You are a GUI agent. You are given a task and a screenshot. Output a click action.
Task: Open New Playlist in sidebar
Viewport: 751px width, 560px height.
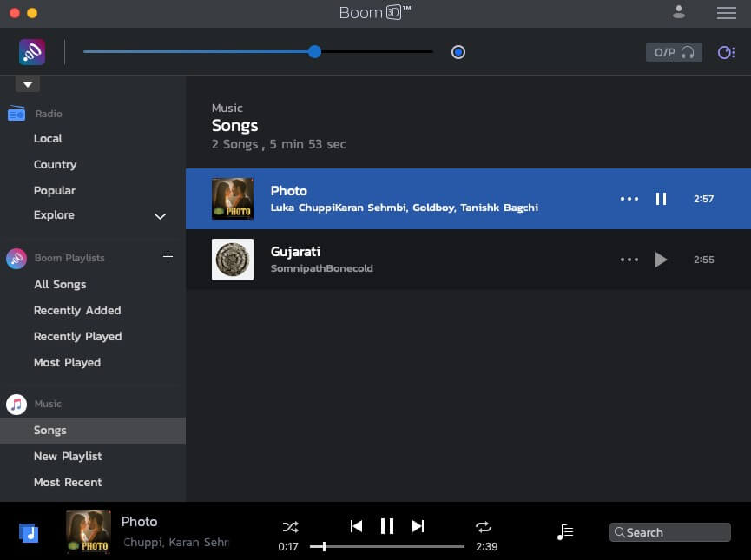tap(68, 456)
